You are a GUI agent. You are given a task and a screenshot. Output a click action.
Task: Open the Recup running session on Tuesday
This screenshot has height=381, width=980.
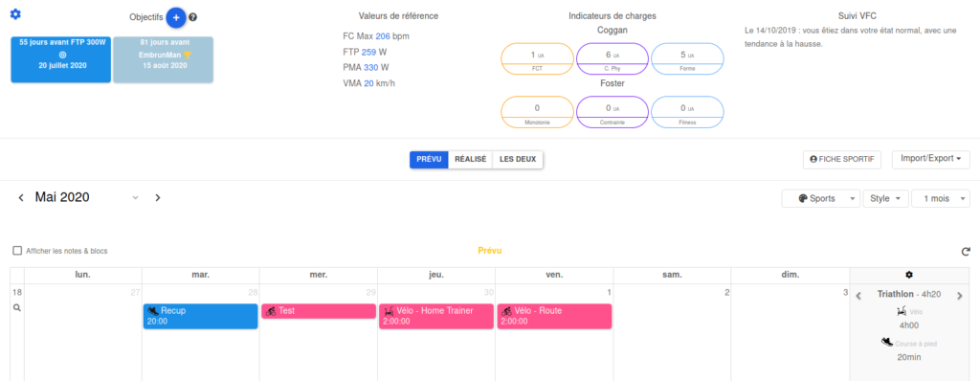pos(201,316)
